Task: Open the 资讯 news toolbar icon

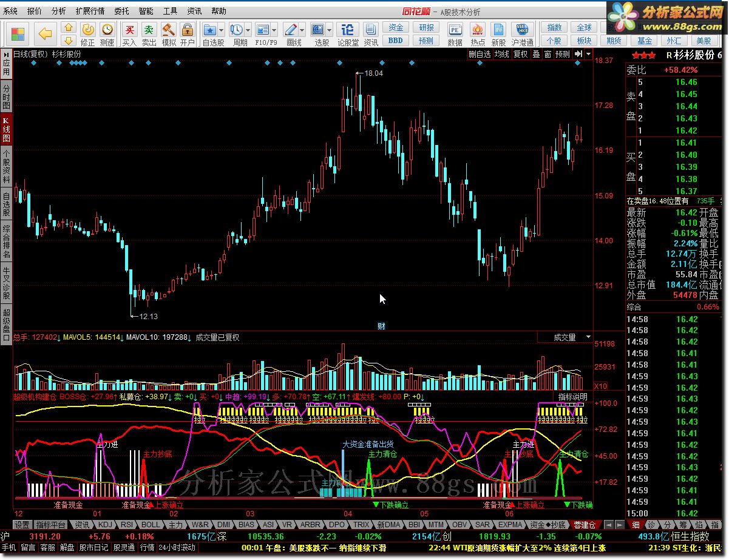Action: [370, 34]
